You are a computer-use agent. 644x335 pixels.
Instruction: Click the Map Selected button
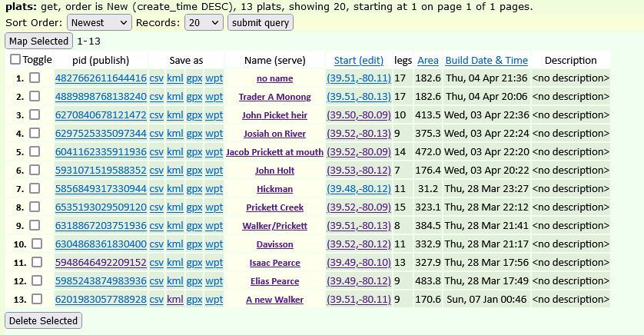pos(39,41)
